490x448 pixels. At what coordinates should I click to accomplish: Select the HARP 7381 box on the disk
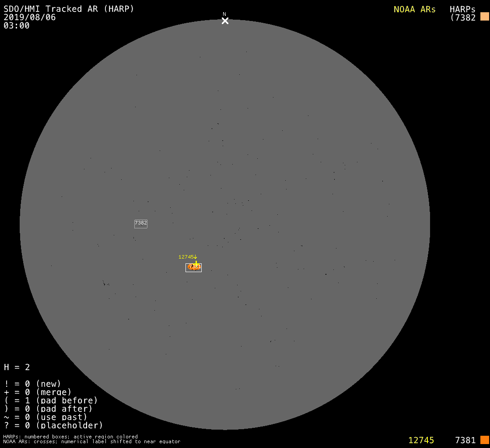[193, 267]
